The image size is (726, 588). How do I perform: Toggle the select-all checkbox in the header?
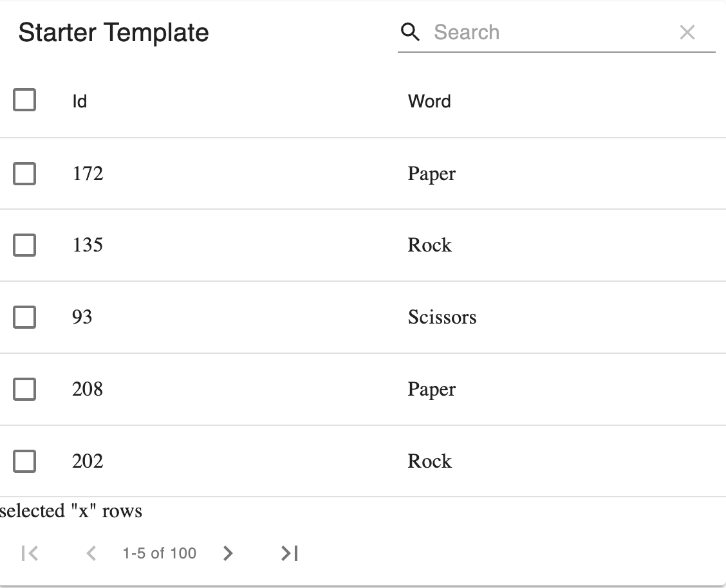[24, 100]
